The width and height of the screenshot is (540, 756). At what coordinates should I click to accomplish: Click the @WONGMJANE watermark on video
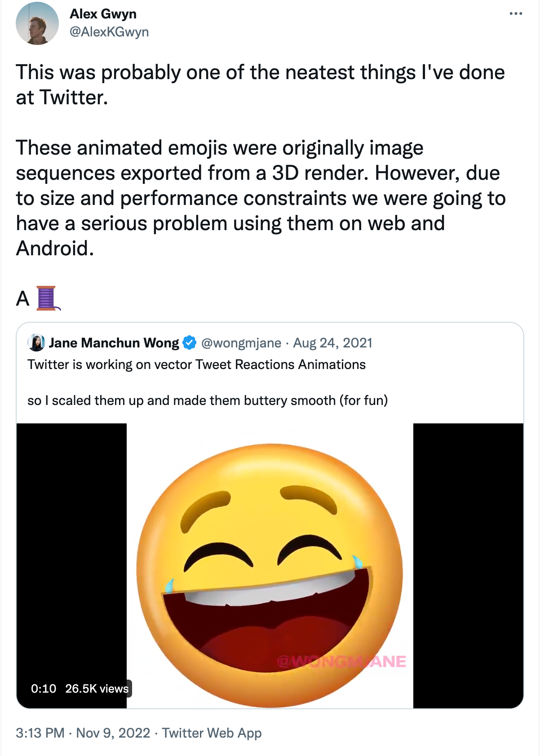click(x=341, y=662)
